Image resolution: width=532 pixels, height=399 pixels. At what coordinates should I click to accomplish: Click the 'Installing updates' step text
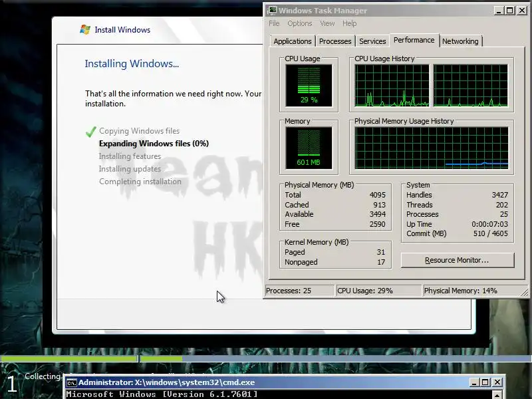point(130,169)
